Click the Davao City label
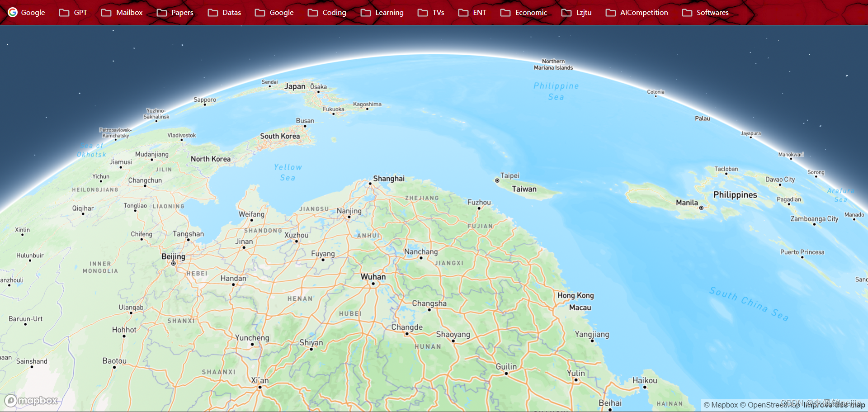868x412 pixels. point(780,180)
